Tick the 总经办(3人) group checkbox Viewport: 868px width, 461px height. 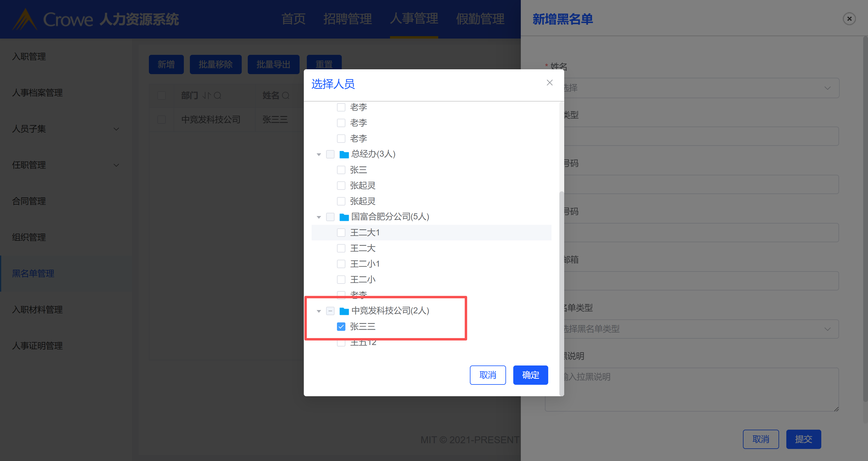(x=330, y=154)
